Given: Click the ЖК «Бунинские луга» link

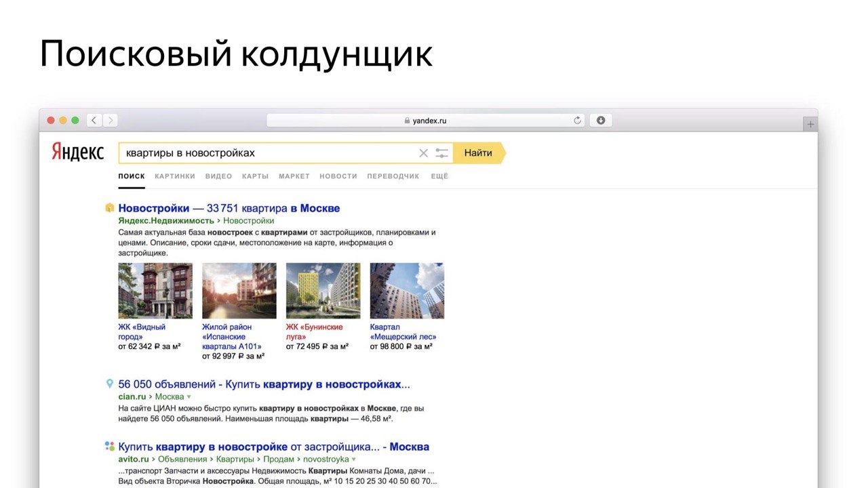Looking at the screenshot, I should click(315, 332).
